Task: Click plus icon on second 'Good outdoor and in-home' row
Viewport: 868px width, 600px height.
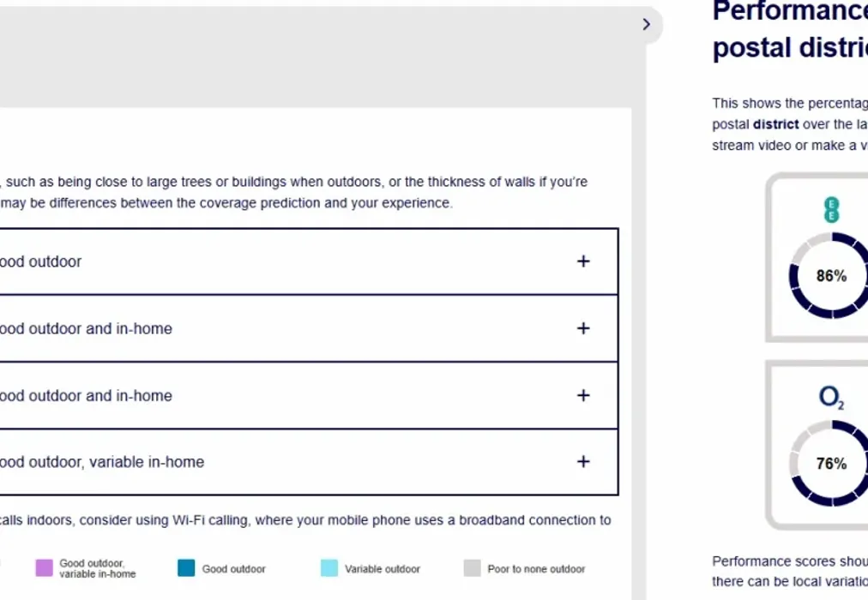Action: coord(583,395)
